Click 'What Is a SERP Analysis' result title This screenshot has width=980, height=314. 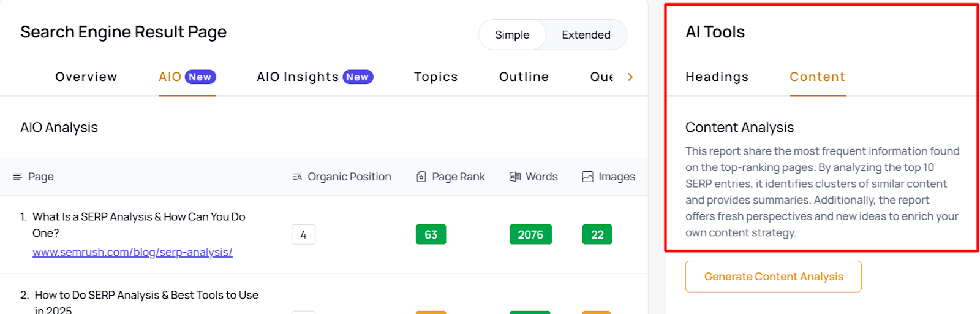click(x=139, y=225)
